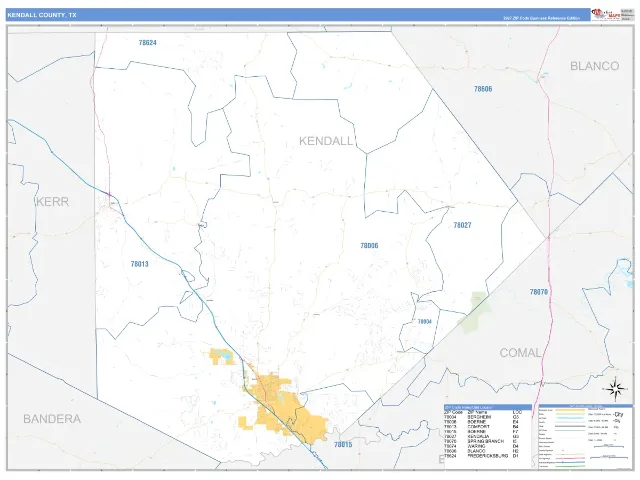
Task: Select the 78624 ZIP code label
Action: click(x=147, y=42)
